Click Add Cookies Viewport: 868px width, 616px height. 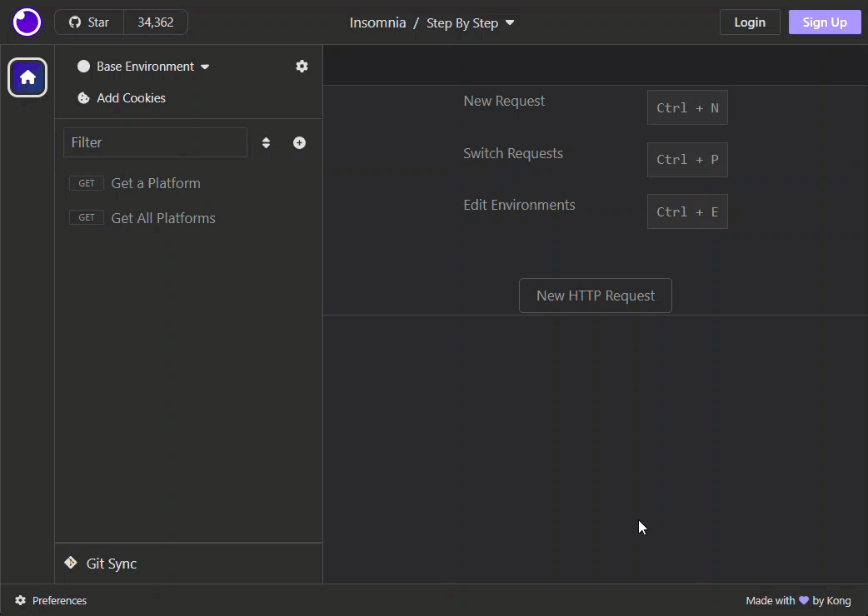(x=122, y=98)
